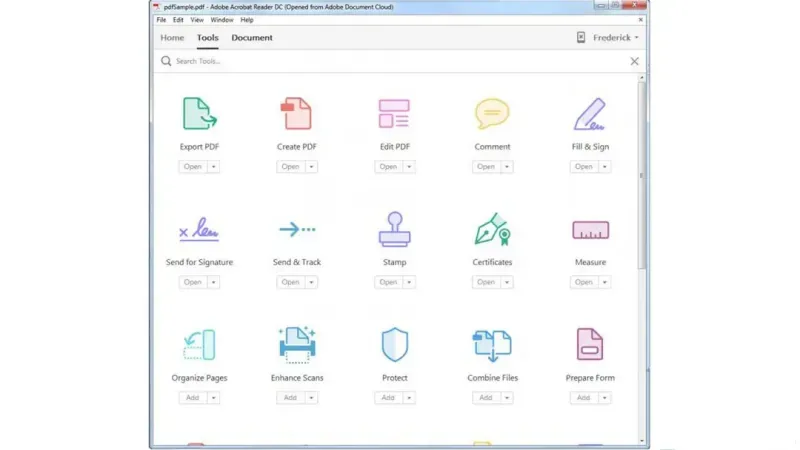This screenshot has width=800, height=450.
Task: Expand the Comment dropdown arrow
Action: pyautogui.click(x=507, y=167)
